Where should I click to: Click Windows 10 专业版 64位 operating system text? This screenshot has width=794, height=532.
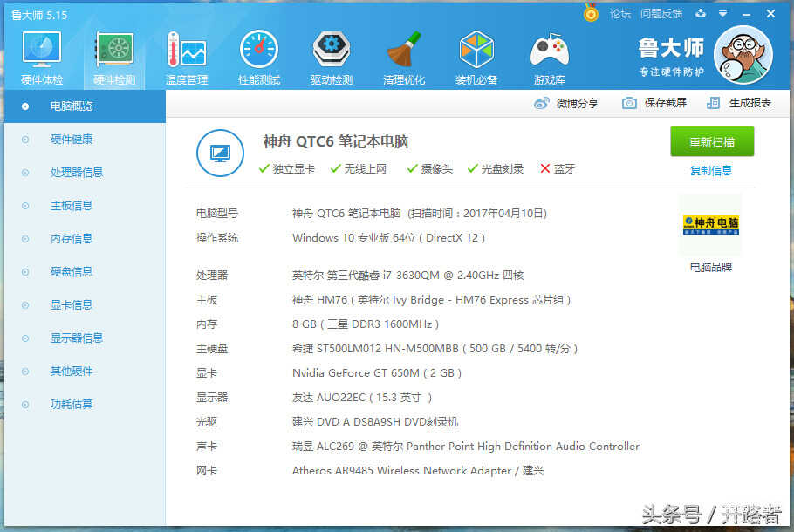388,238
